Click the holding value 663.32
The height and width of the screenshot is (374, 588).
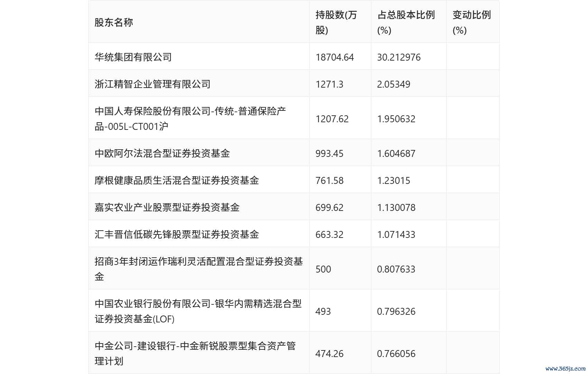(x=329, y=234)
